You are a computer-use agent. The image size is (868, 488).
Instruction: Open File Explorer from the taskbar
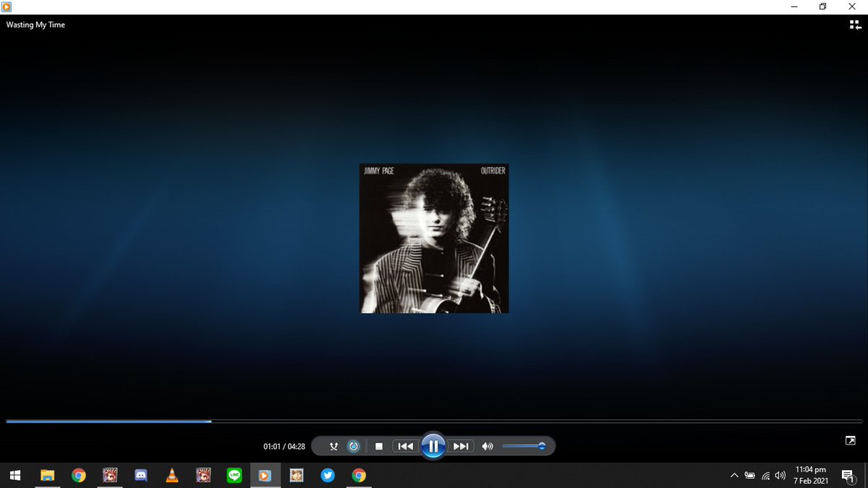(x=47, y=475)
